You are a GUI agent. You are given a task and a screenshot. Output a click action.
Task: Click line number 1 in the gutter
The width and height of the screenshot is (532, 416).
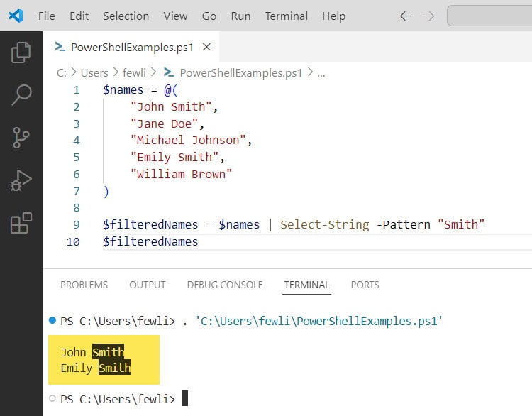click(x=77, y=89)
